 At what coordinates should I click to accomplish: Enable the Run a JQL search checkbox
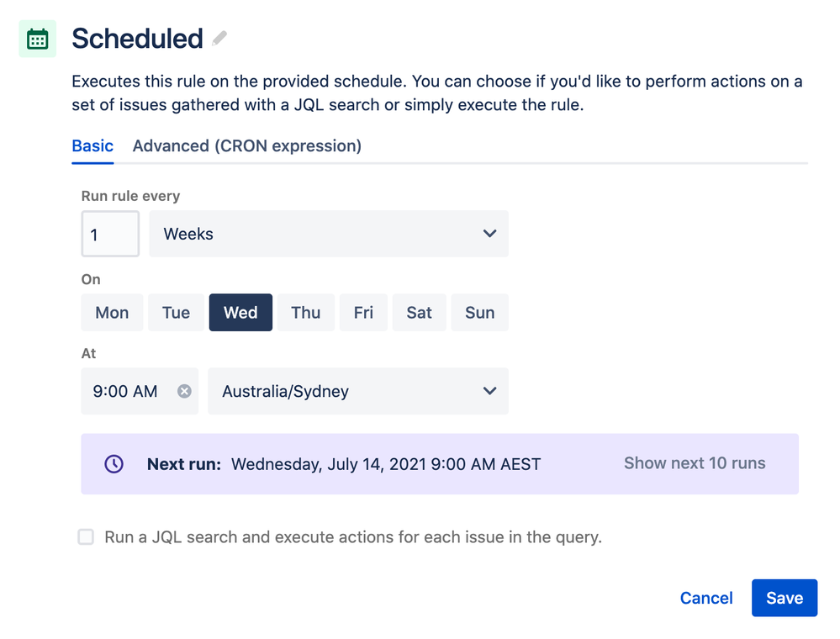86,537
